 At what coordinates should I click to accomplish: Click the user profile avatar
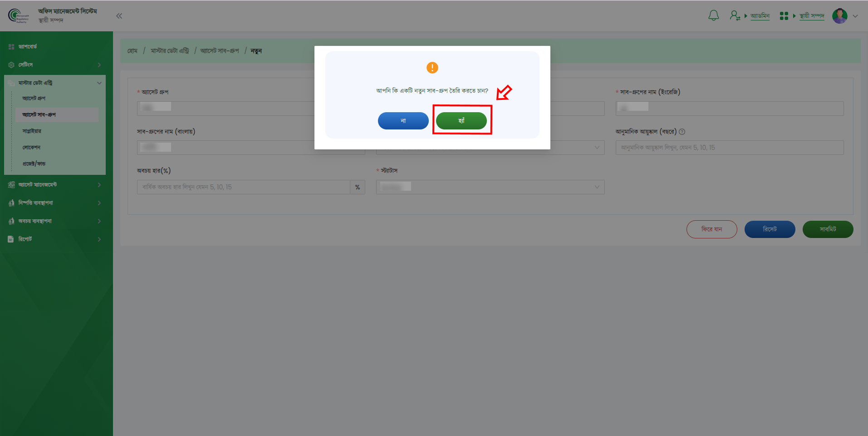[839, 16]
